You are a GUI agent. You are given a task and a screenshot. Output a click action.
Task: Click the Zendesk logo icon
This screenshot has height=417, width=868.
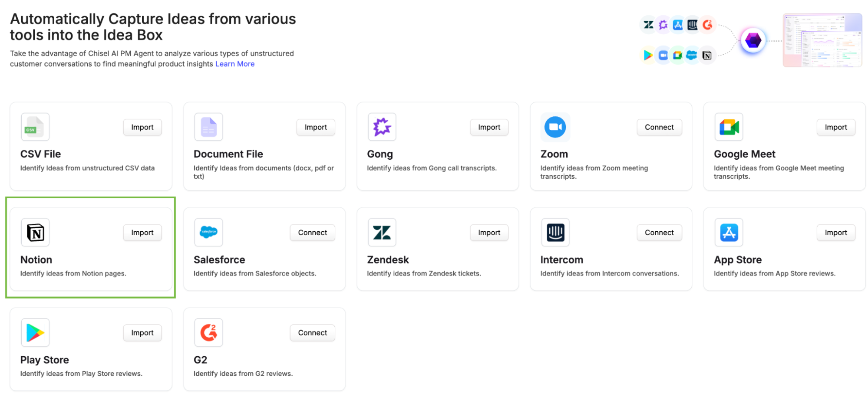coord(382,233)
